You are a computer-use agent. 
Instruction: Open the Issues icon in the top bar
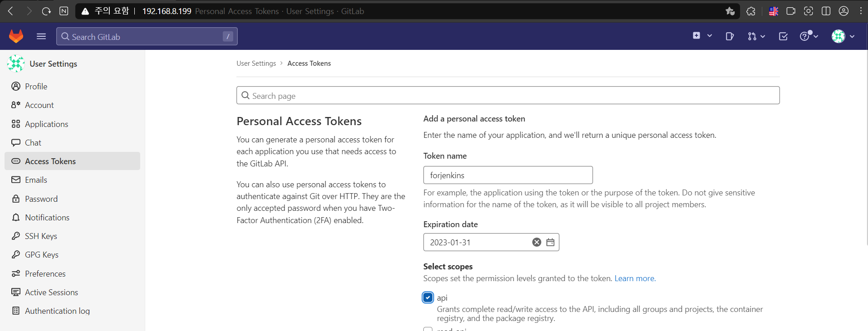(x=730, y=36)
